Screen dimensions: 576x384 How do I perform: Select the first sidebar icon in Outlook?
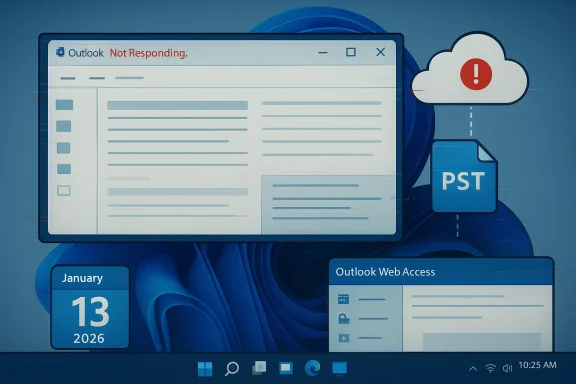click(x=64, y=105)
